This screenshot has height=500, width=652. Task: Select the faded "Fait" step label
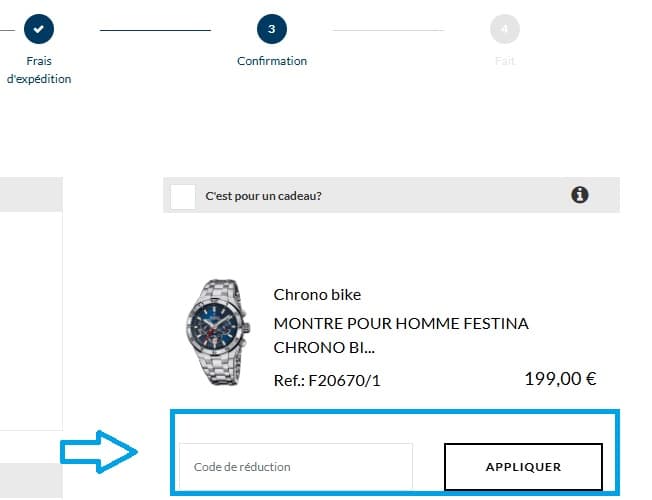tap(504, 61)
